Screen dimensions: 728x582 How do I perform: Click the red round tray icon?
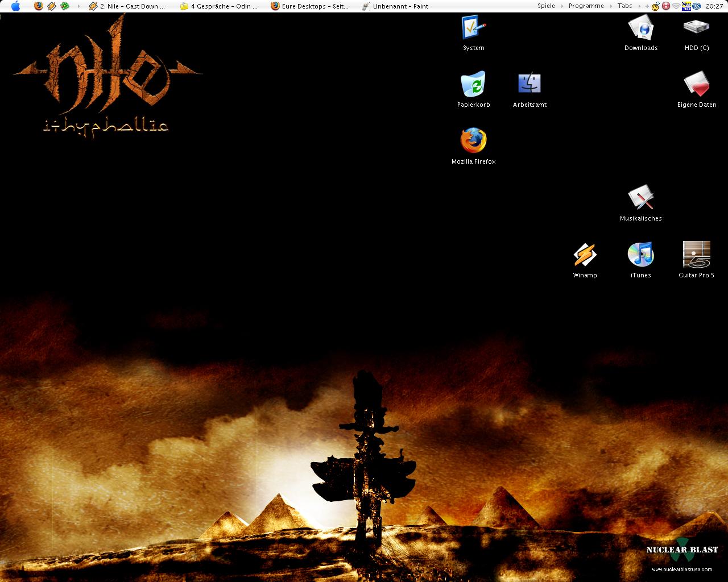(665, 6)
